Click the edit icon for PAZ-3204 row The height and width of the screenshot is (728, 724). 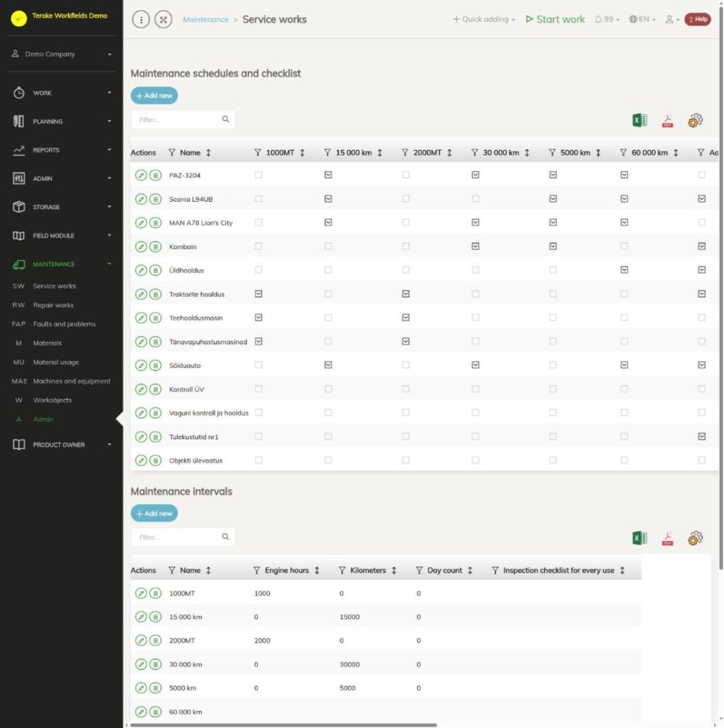(141, 175)
